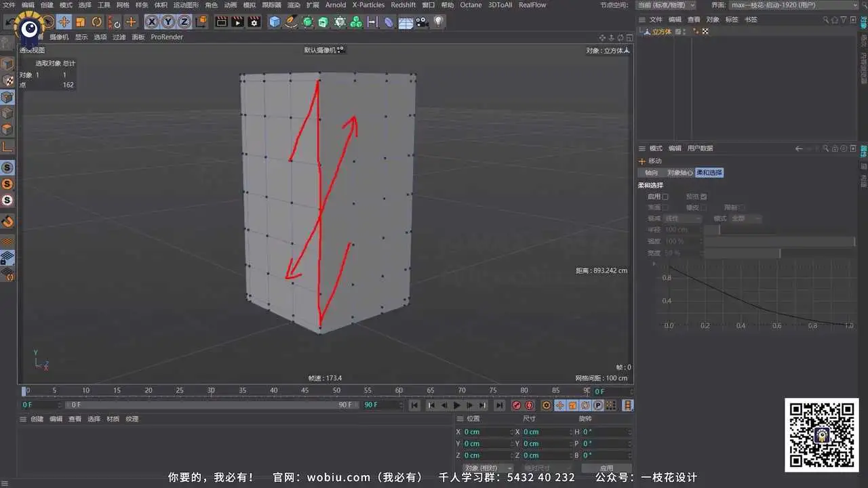Adjust the 强度 strength slider
The image size is (868, 488).
tap(780, 241)
